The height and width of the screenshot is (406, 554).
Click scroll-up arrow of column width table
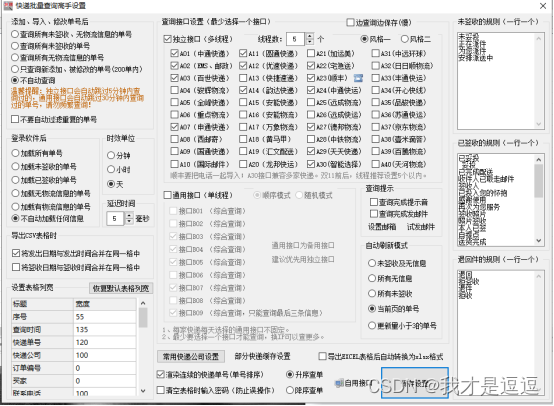pos(143,303)
